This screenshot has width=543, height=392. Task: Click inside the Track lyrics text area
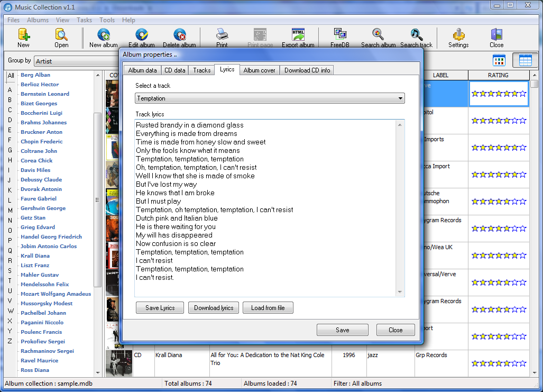265,208
